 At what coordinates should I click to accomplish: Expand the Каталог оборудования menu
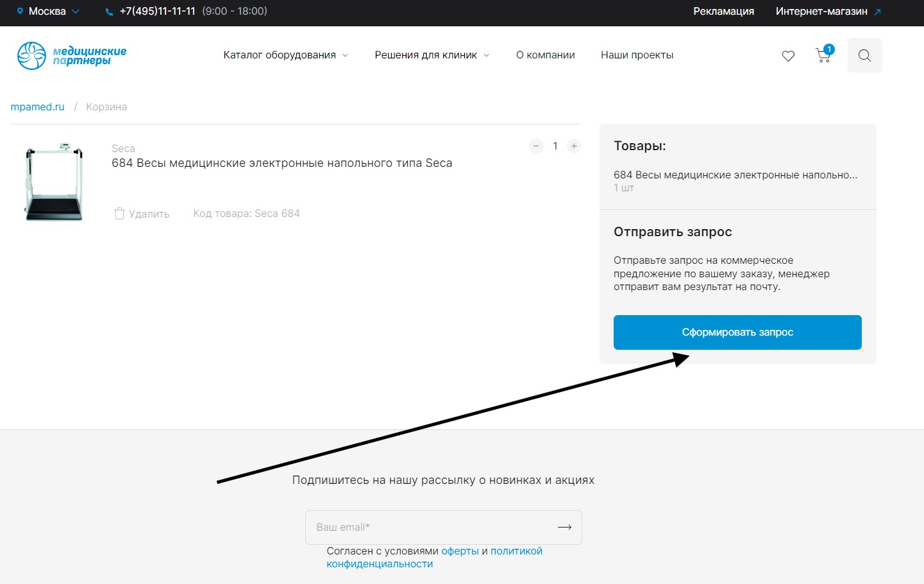click(x=286, y=55)
